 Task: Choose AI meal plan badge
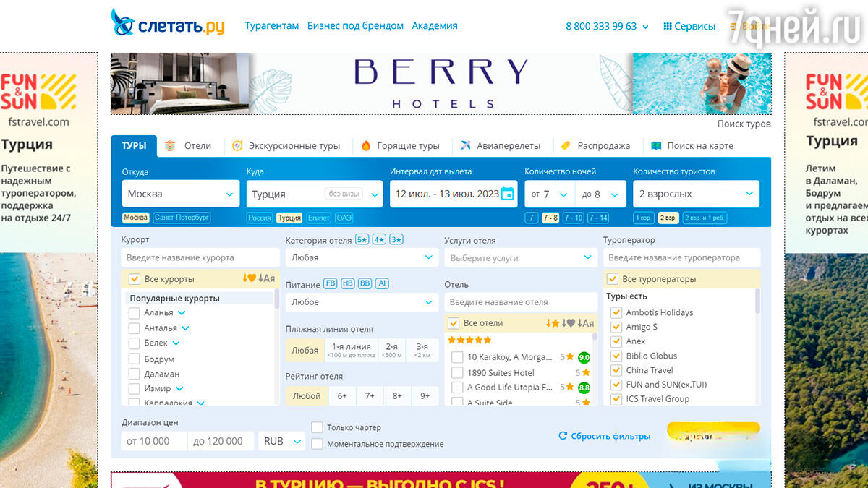coord(382,284)
